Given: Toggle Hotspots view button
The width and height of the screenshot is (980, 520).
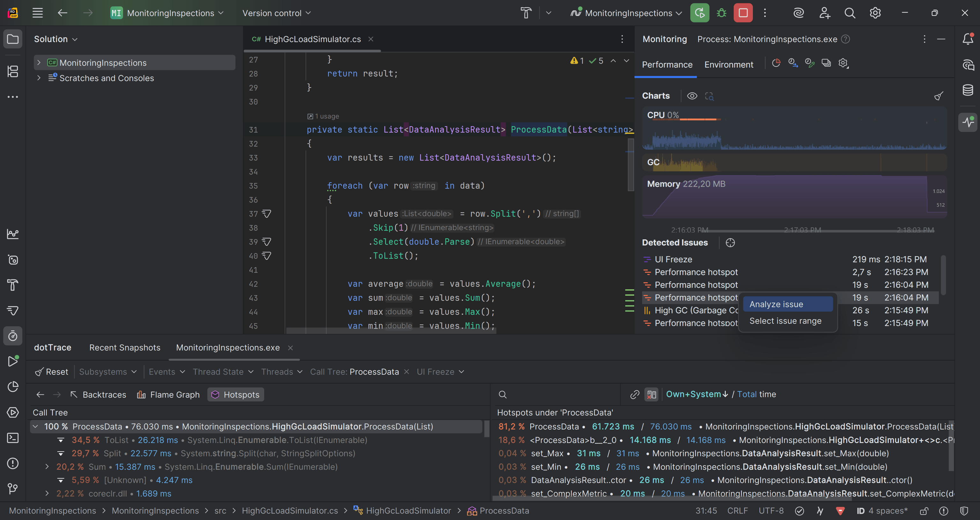Looking at the screenshot, I should [235, 394].
